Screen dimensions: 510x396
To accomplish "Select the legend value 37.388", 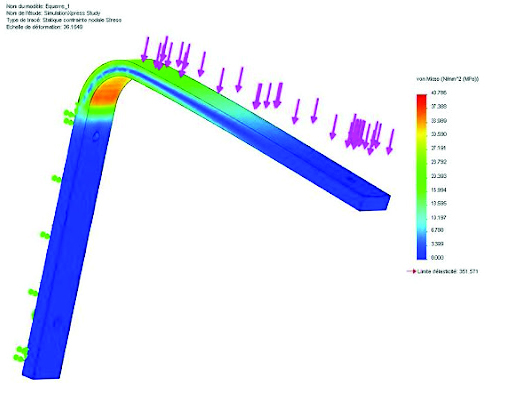I will [x=439, y=107].
